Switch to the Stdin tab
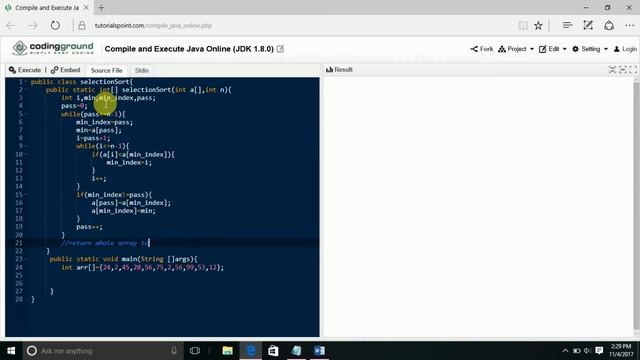The image size is (640, 360). 142,70
